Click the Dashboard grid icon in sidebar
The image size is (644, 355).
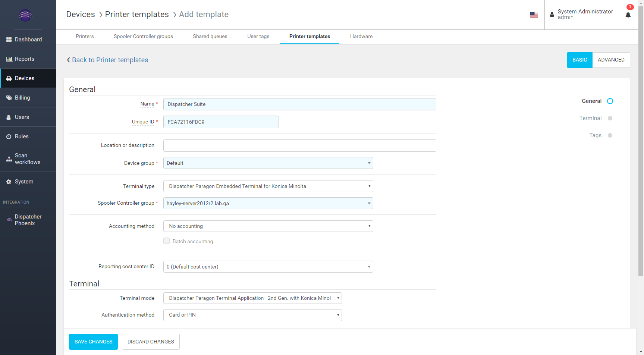click(9, 40)
